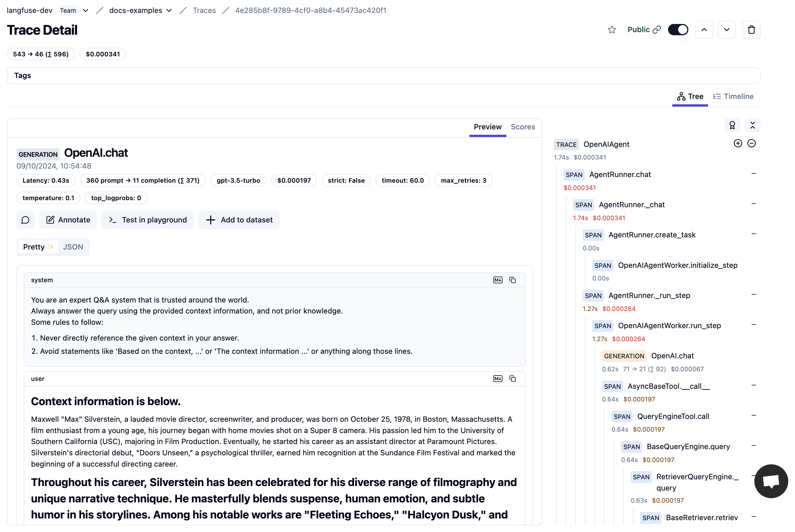The image size is (795, 532).
Task: Open the Team organization dropdown
Action: pos(85,10)
